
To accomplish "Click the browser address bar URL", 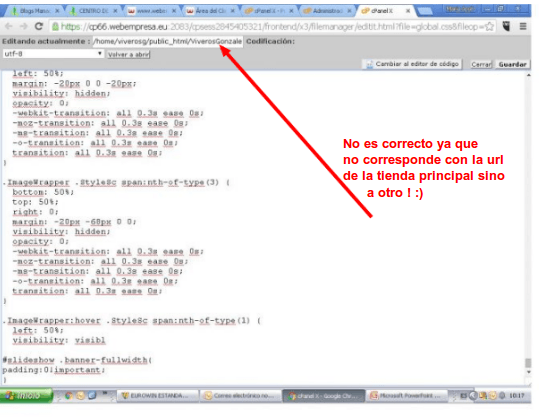I will click(272, 26).
